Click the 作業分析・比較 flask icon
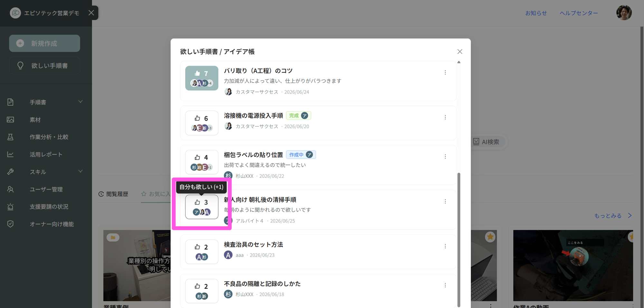Viewport: 644px width, 308px height. 10,137
